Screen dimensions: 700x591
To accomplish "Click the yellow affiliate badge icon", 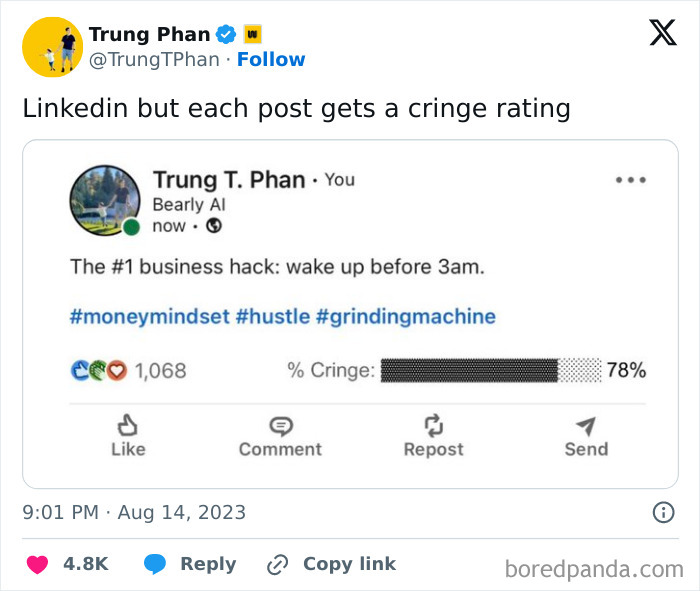I will pos(253,34).
